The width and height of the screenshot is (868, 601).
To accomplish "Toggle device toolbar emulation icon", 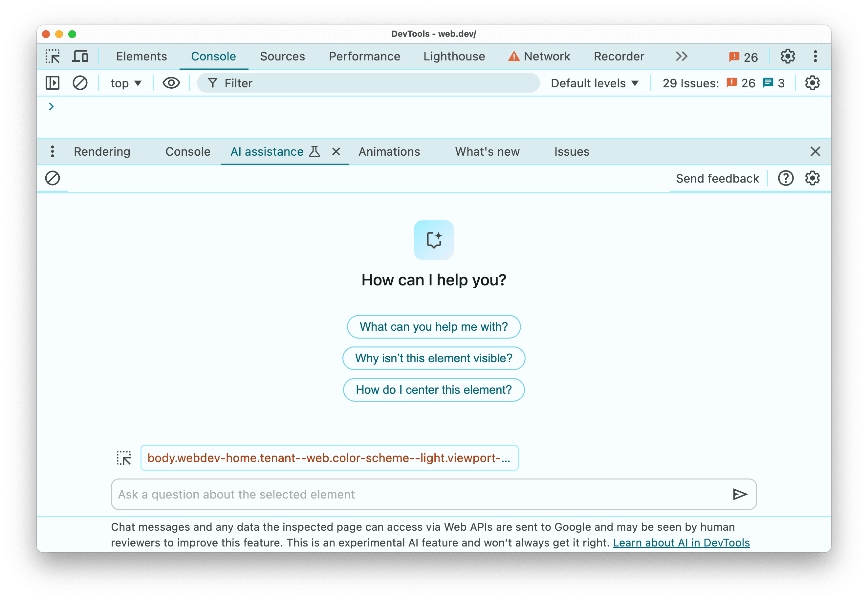I will [80, 56].
